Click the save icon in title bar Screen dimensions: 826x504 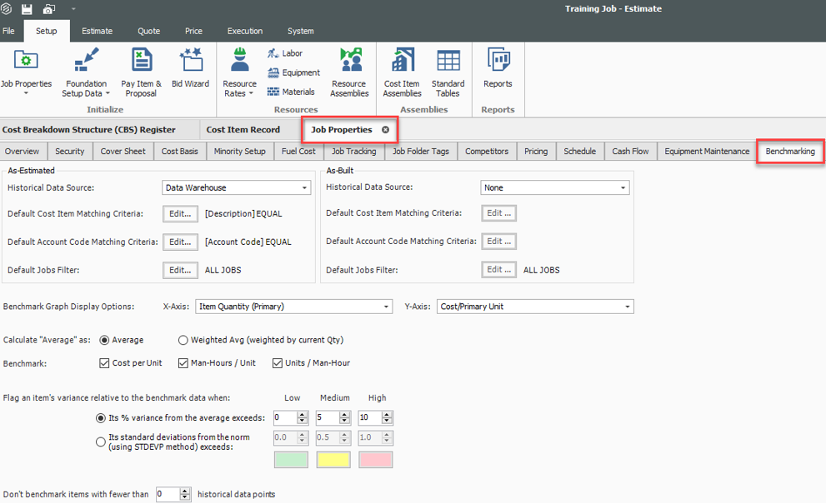(27, 9)
